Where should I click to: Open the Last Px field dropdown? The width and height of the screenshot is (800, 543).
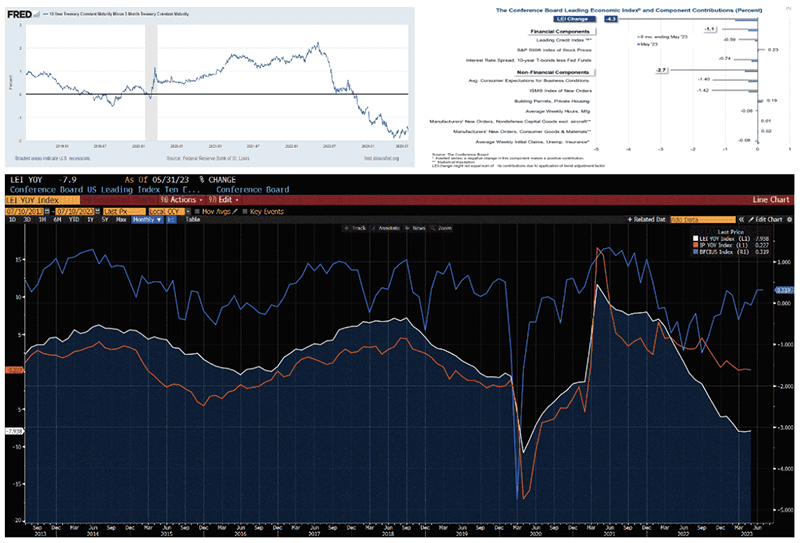pos(123,211)
